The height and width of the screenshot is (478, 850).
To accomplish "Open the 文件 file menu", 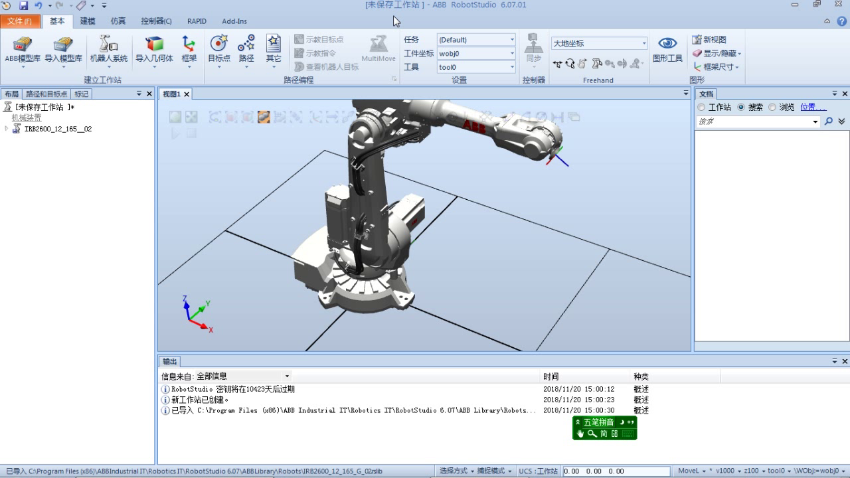I will (20, 21).
